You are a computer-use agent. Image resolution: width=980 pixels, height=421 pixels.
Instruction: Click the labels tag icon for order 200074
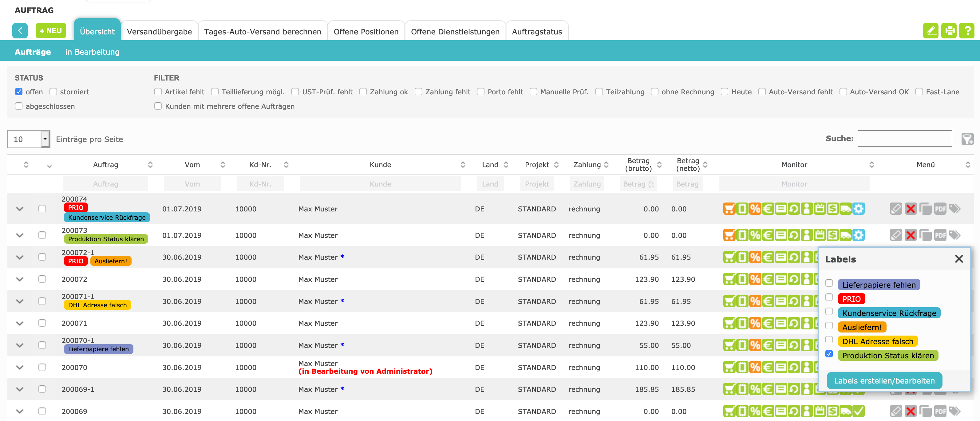click(954, 209)
